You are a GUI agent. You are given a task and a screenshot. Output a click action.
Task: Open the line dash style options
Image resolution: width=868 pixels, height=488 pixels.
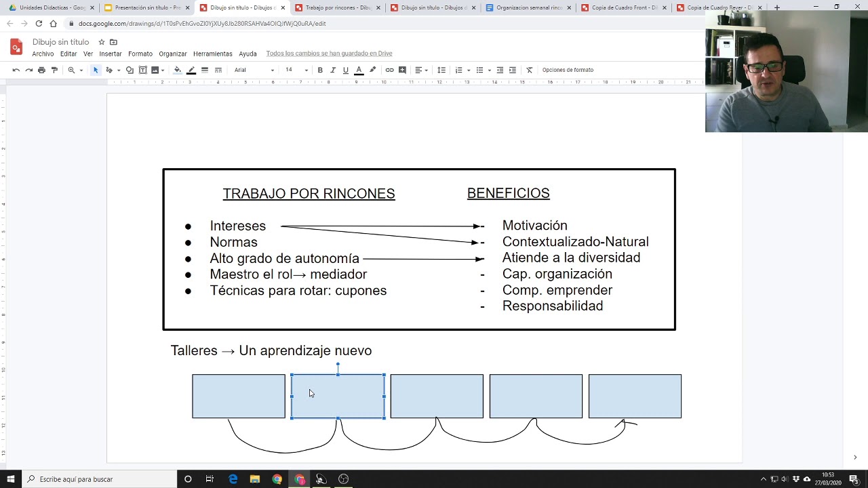pos(218,70)
